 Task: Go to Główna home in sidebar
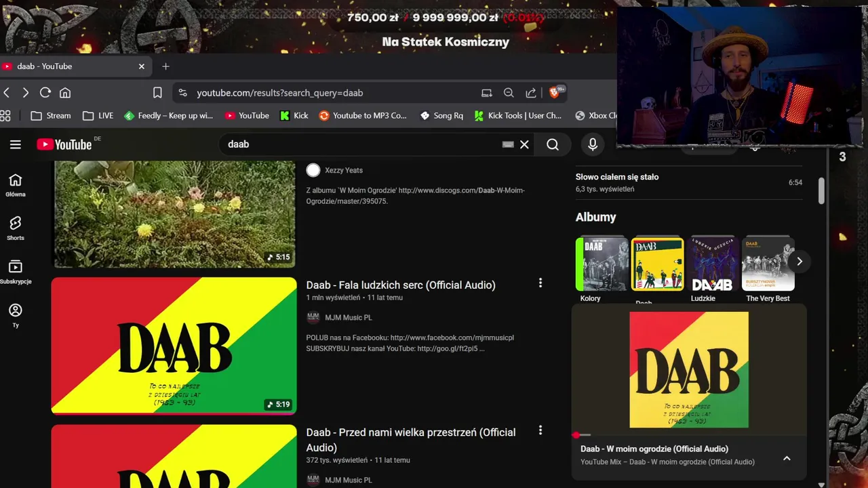(x=16, y=184)
